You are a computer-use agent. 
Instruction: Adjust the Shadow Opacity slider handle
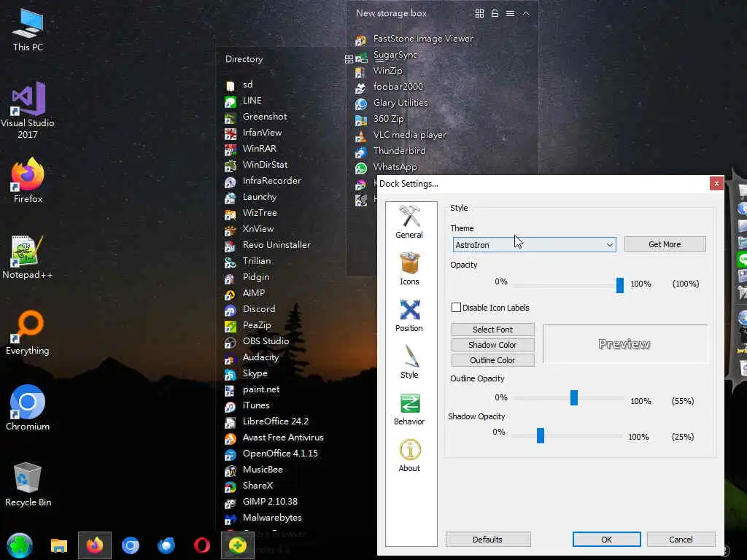pos(541,435)
